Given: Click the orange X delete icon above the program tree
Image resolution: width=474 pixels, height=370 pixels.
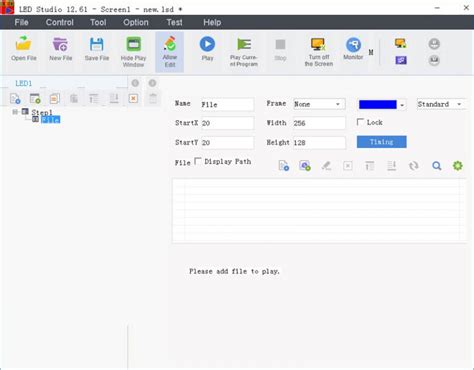Looking at the screenshot, I should coord(133,99).
